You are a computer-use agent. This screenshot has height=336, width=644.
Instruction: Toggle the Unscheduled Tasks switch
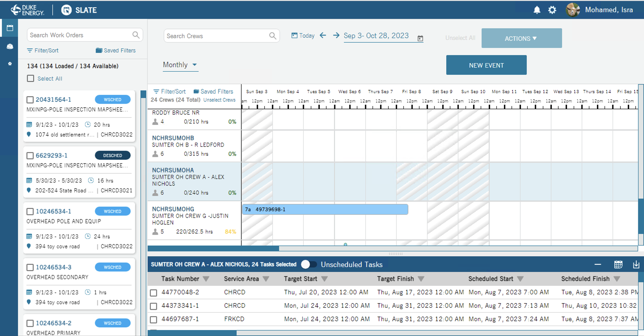coord(309,264)
